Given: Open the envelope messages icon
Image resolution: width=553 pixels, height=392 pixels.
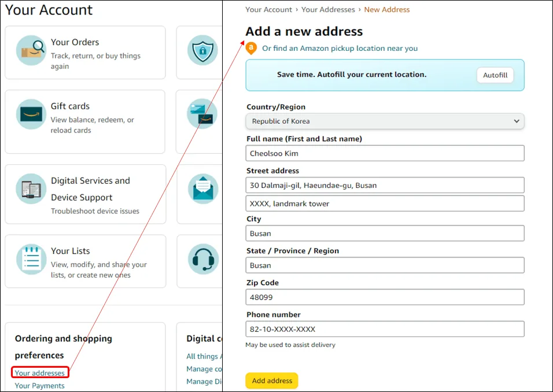Looking at the screenshot, I should point(203,188).
